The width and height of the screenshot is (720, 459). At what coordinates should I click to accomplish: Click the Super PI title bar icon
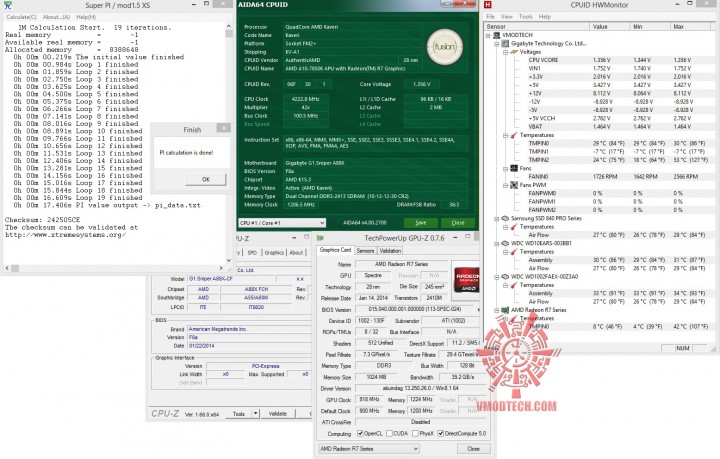point(7,5)
